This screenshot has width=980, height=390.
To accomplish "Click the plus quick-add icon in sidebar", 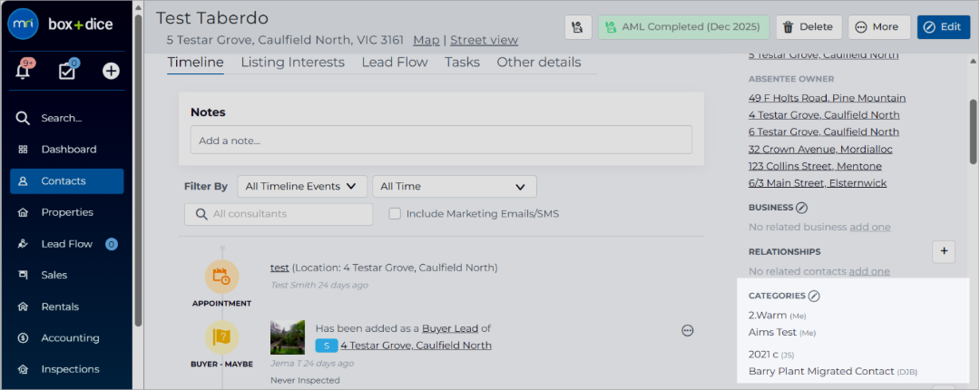I will pyautogui.click(x=111, y=72).
